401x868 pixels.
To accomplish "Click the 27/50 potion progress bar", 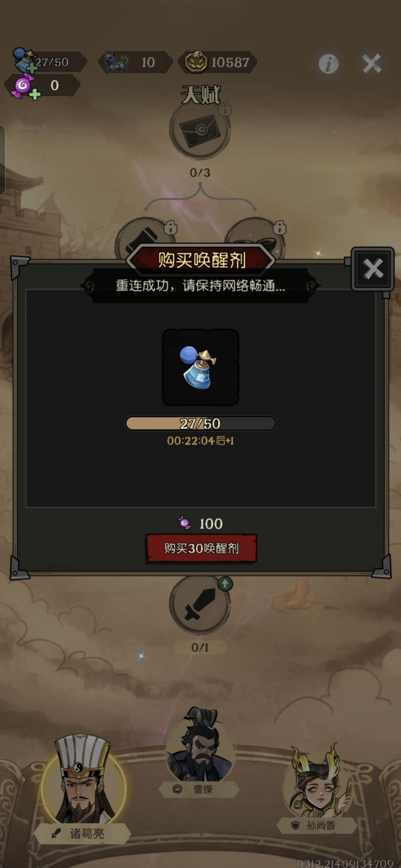I will (x=200, y=423).
